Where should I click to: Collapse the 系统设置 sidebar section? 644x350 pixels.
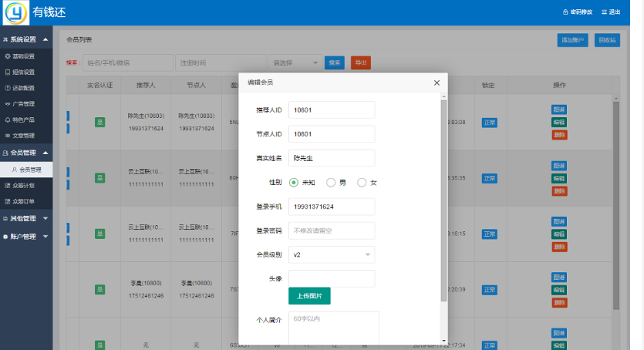click(x=46, y=39)
